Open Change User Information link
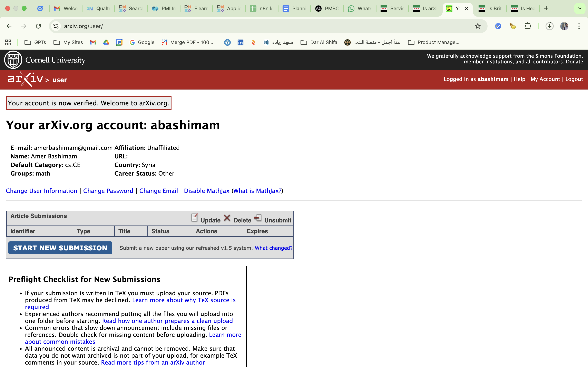 42,191
